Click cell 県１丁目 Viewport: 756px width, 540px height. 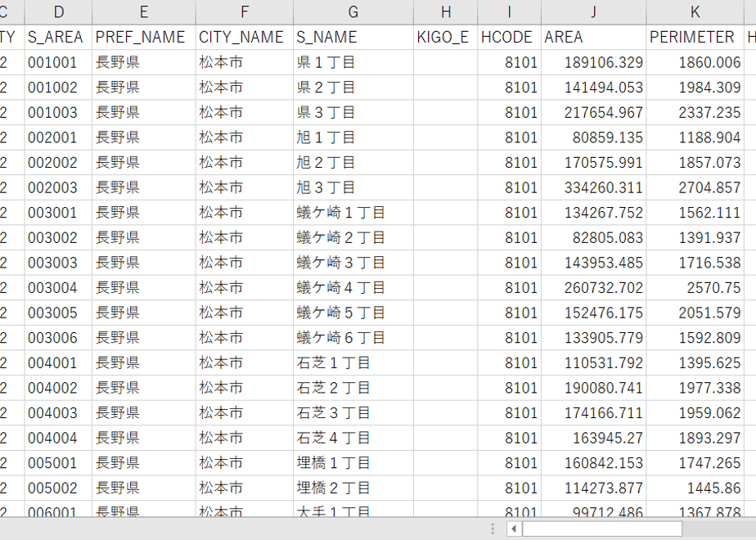pos(353,62)
